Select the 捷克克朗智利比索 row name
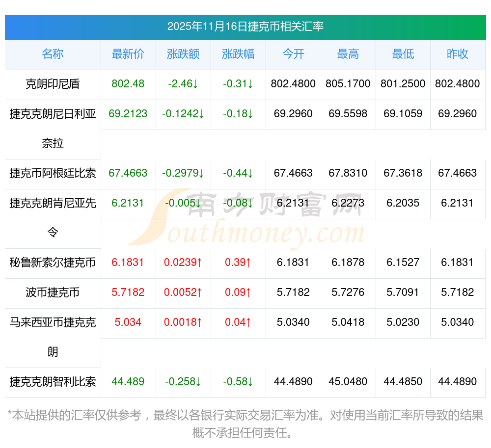This screenshot has width=491, height=448. [53, 382]
